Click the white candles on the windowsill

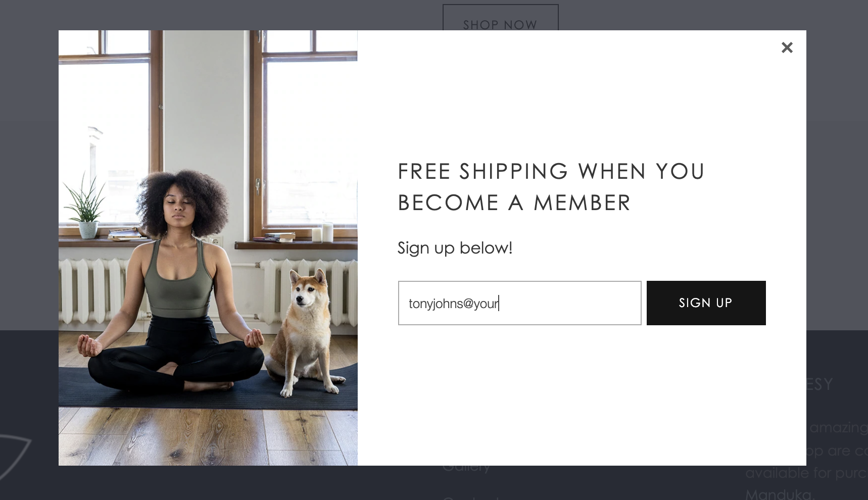322,232
